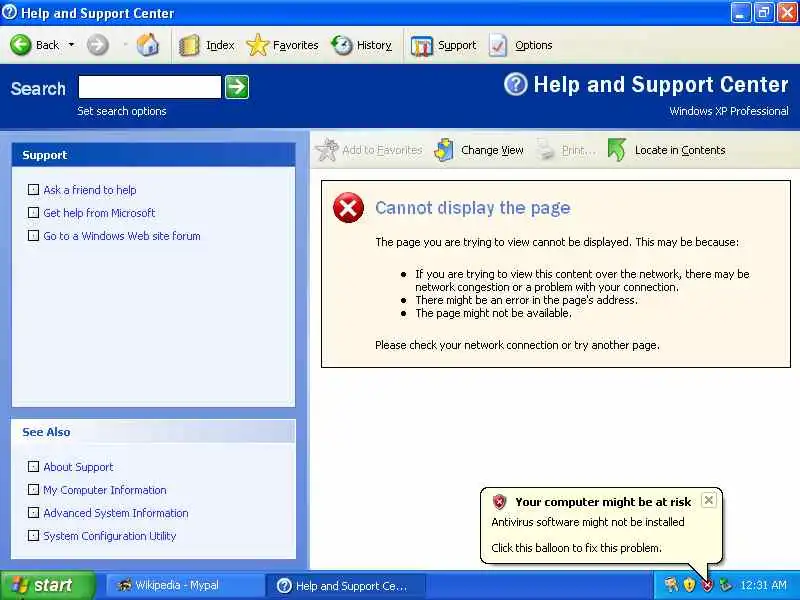The width and height of the screenshot is (800, 600).
Task: Click the Print printer icon
Action: [546, 150]
